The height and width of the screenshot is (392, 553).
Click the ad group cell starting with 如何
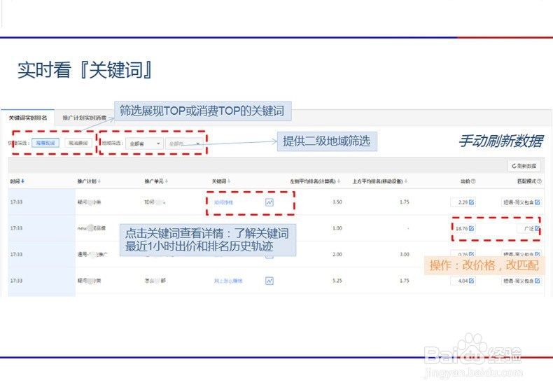(x=155, y=202)
